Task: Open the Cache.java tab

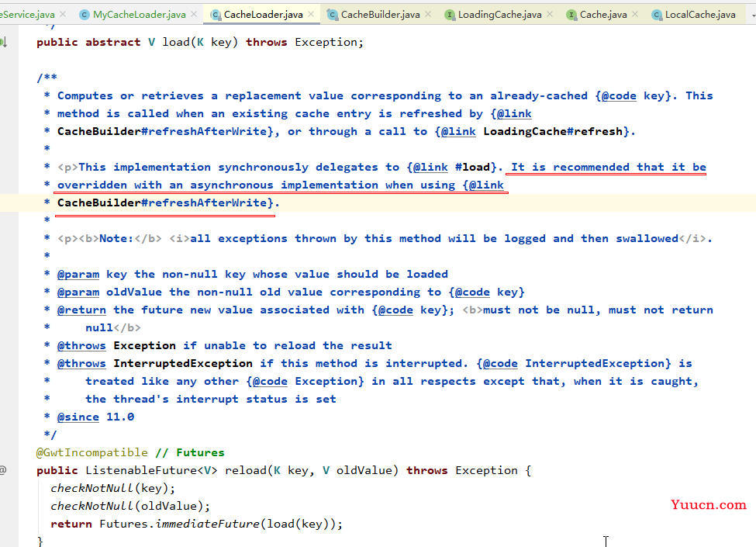Action: tap(603, 15)
